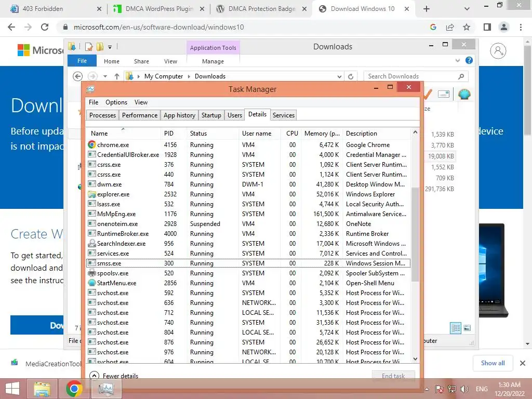532x399 pixels.
Task: Open the Users tab
Action: pyautogui.click(x=235, y=115)
